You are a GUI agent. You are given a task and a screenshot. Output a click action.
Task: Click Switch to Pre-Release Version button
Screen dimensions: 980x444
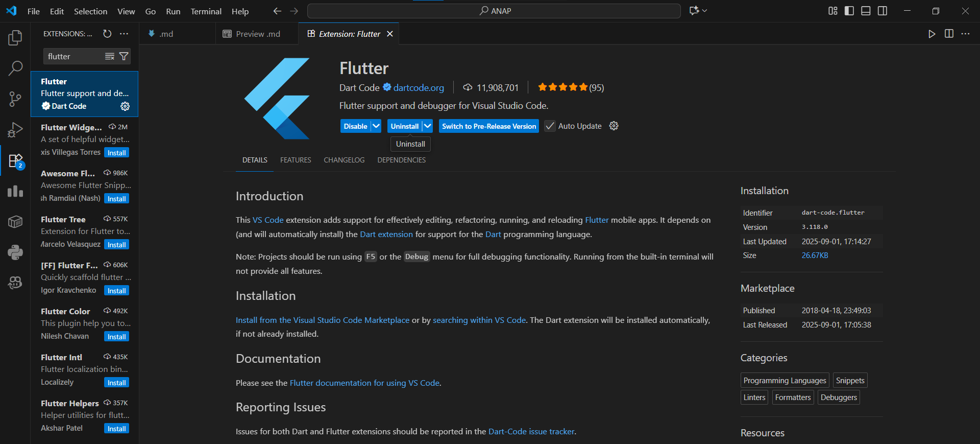click(x=488, y=126)
